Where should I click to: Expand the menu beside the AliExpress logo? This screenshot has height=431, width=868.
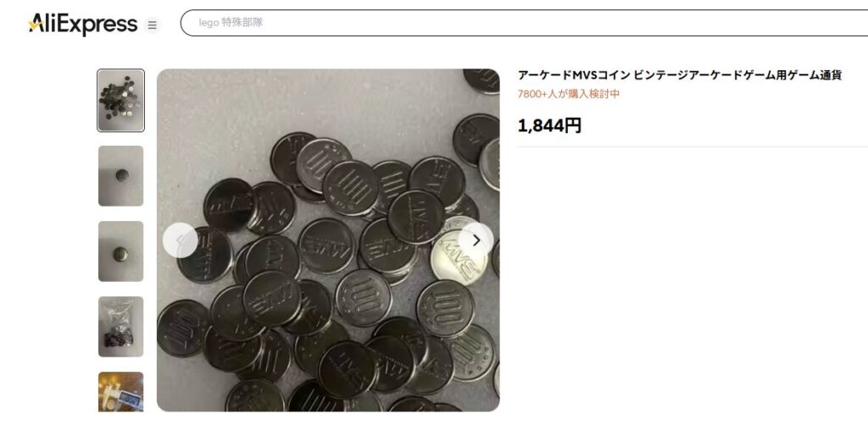coord(153,25)
